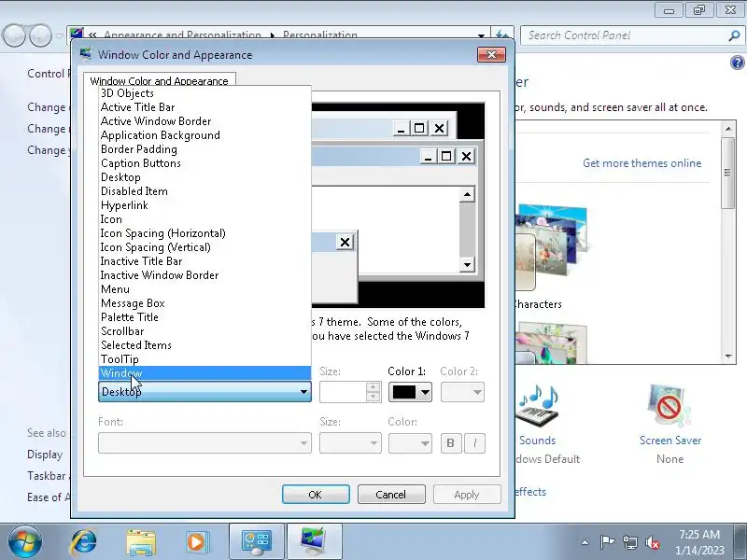Click the item Size input field
This screenshot has width=747, height=560.
pos(343,392)
